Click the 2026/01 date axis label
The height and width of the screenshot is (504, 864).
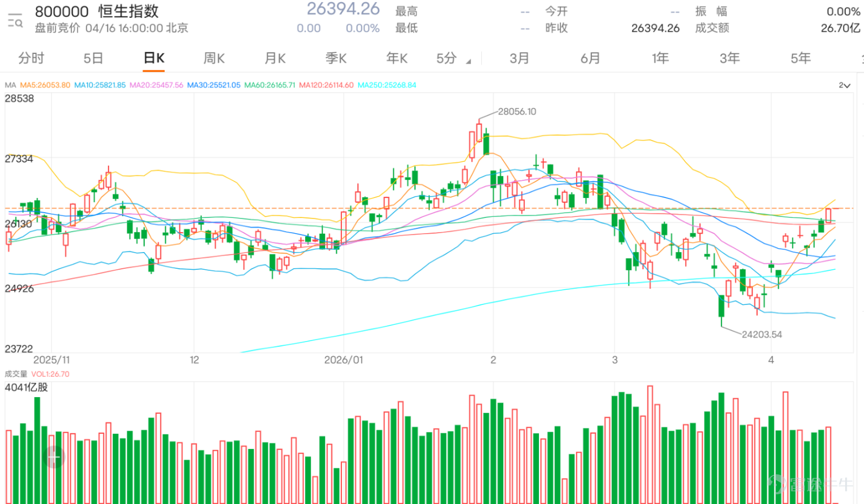click(343, 360)
